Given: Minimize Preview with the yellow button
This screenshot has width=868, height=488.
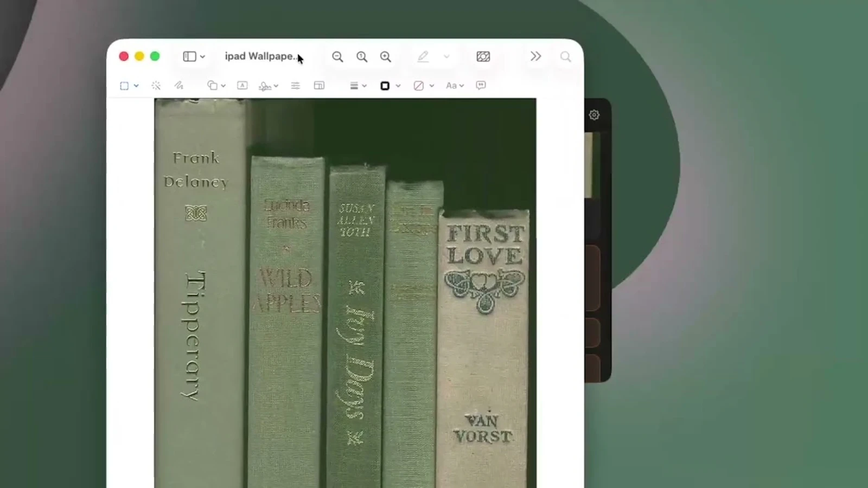Looking at the screenshot, I should pos(139,56).
